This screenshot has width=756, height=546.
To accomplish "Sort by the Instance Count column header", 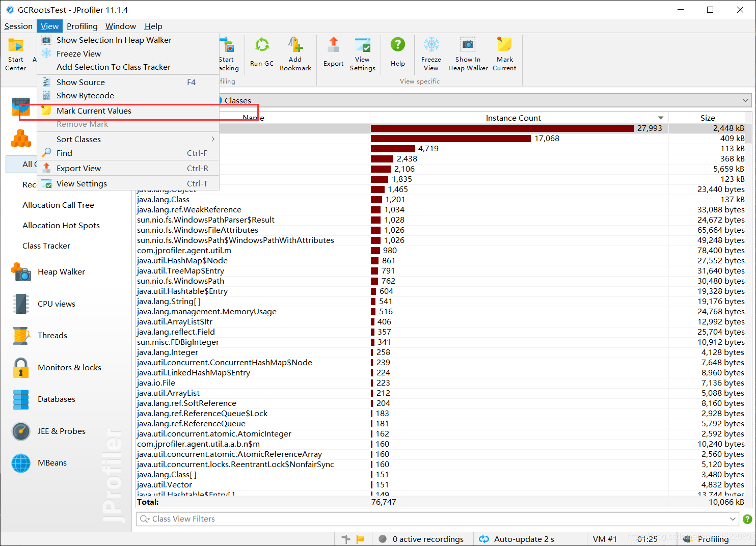I will click(519, 118).
